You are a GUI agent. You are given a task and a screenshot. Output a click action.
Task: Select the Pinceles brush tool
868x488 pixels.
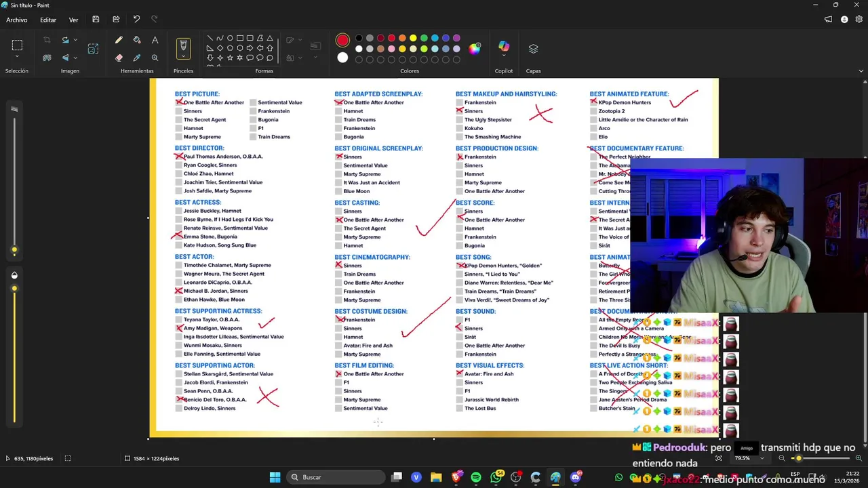[183, 47]
